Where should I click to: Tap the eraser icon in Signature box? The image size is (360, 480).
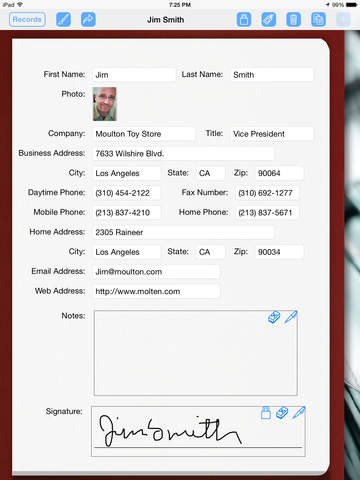282,413
